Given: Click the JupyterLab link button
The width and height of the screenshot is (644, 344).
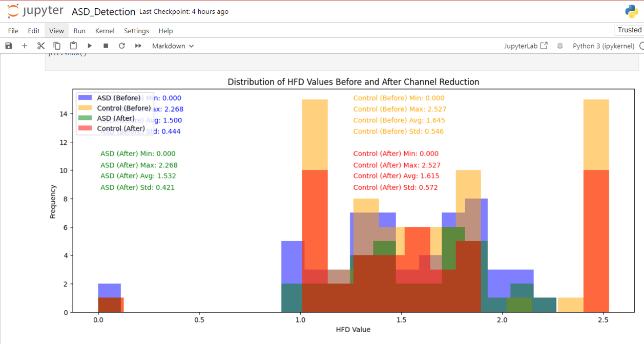Looking at the screenshot, I should (x=526, y=46).
